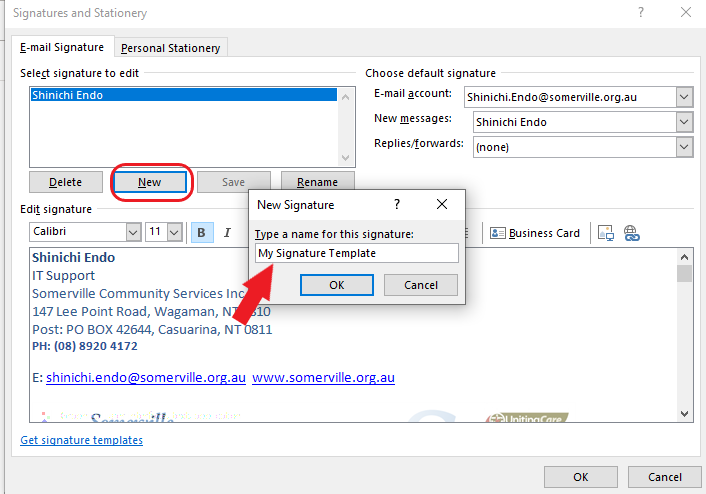Viewport: 706px width, 494px height.
Task: Expand the Replies/forwards dropdown
Action: (x=684, y=147)
